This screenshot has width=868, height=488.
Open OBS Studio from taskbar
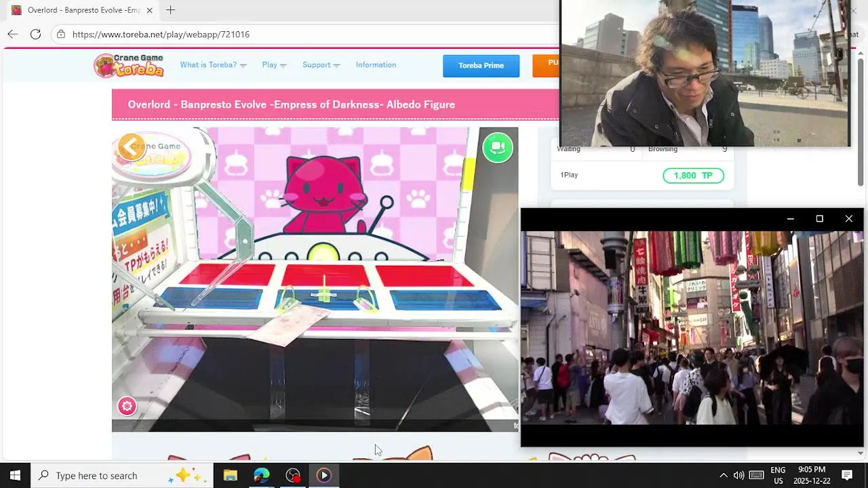pyautogui.click(x=292, y=475)
